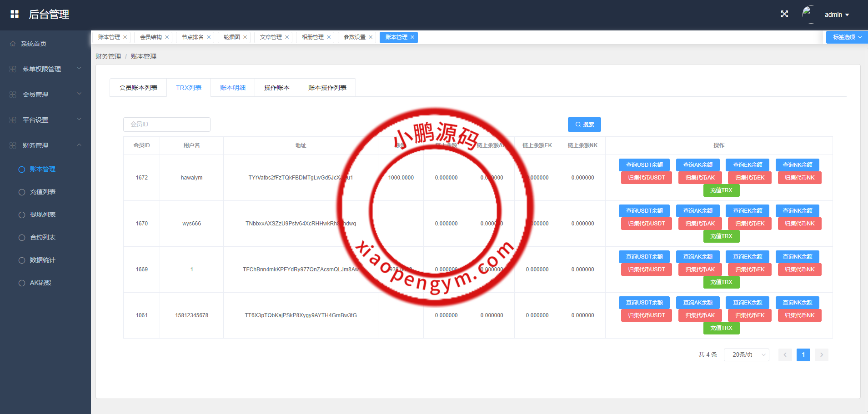Switch to the 会员账本列表 tab
This screenshot has width=868, height=414.
(x=138, y=88)
